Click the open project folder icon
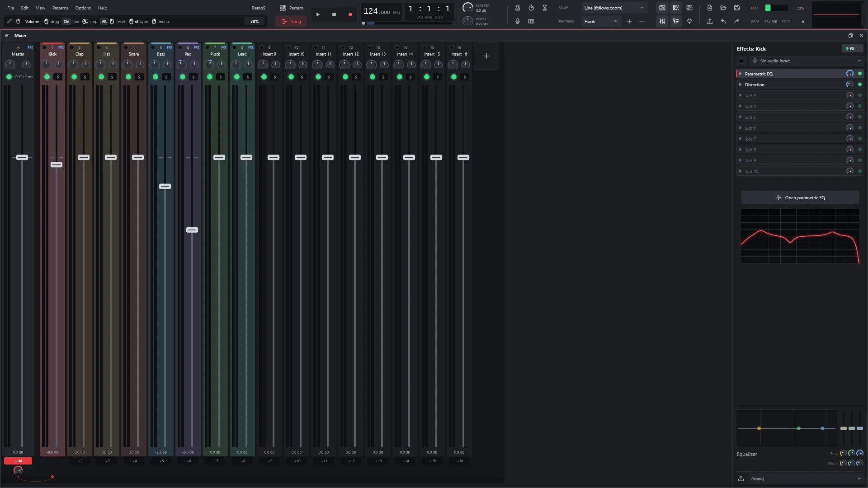 coord(723,8)
